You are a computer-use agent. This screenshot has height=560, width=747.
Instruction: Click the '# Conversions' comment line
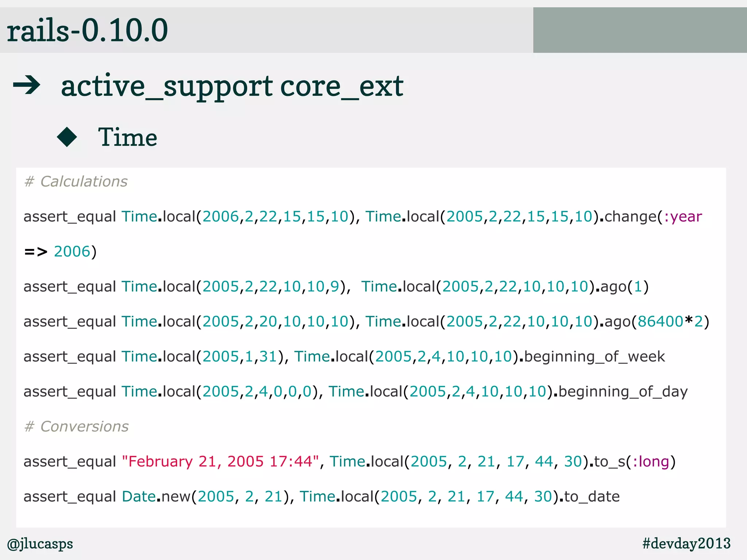pyautogui.click(x=76, y=426)
